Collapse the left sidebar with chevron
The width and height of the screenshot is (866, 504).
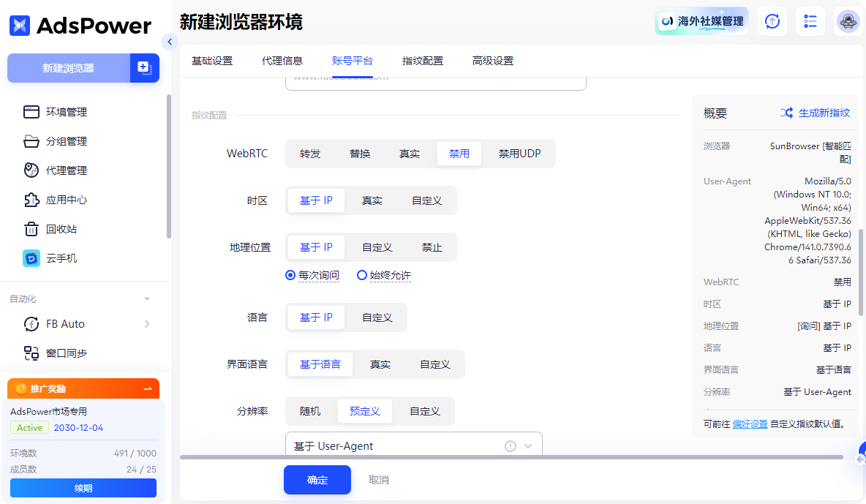tap(170, 42)
